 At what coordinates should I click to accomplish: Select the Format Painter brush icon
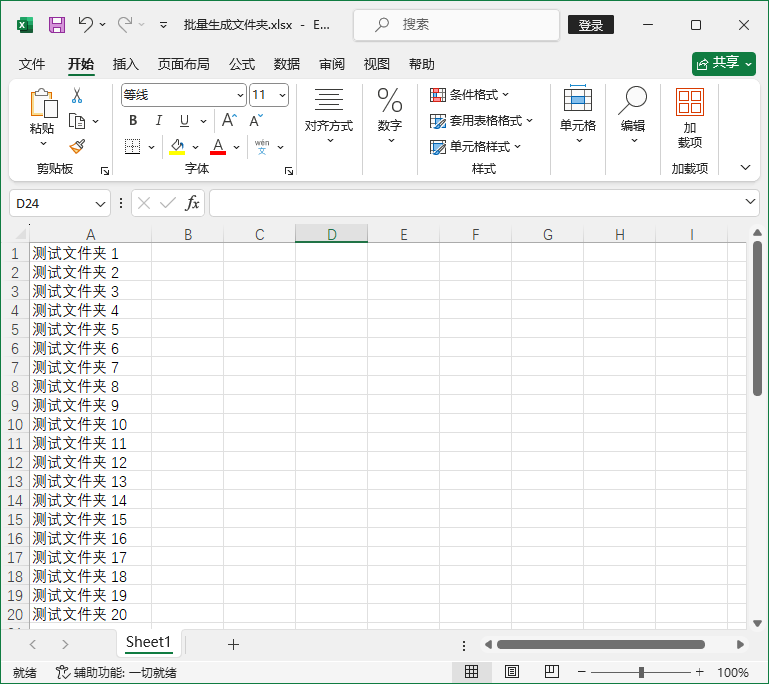pyautogui.click(x=77, y=146)
